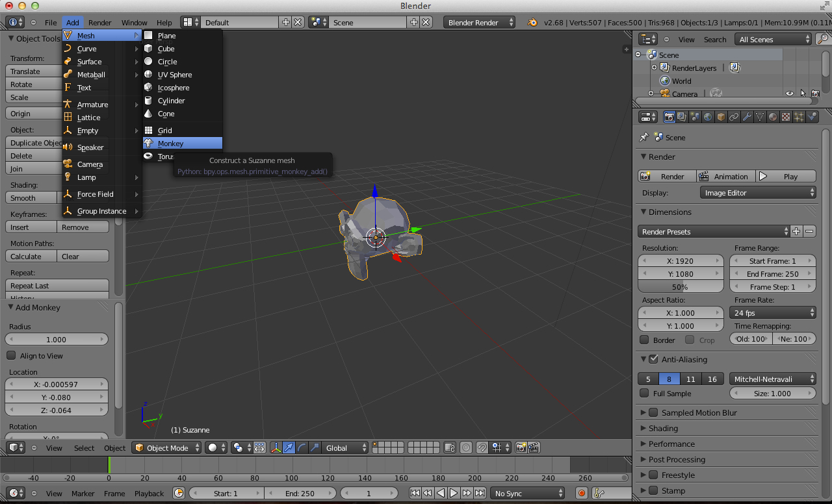The height and width of the screenshot is (504, 832).
Task: Open the Modifiers properties tab (wrench icon)
Action: pyautogui.click(x=747, y=117)
